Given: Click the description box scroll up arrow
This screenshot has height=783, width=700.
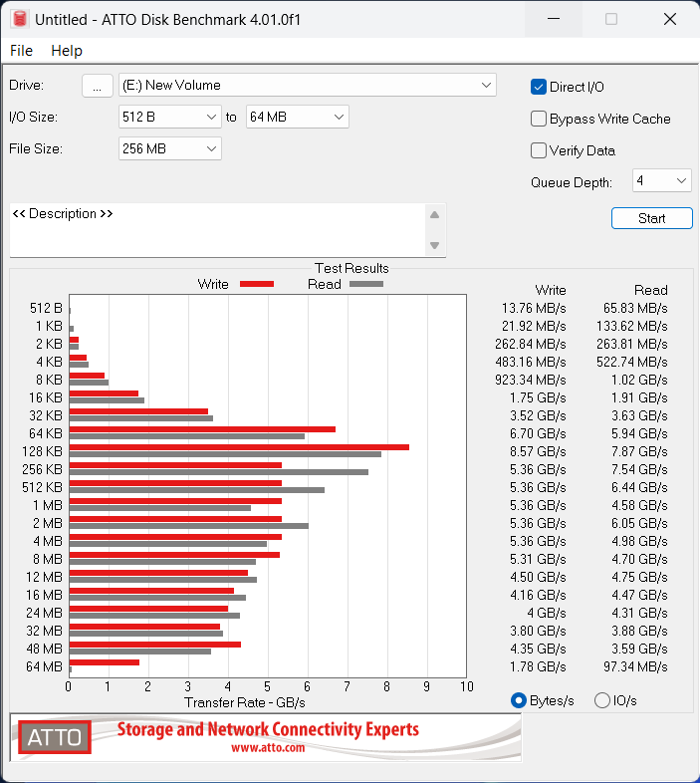Looking at the screenshot, I should (x=434, y=214).
